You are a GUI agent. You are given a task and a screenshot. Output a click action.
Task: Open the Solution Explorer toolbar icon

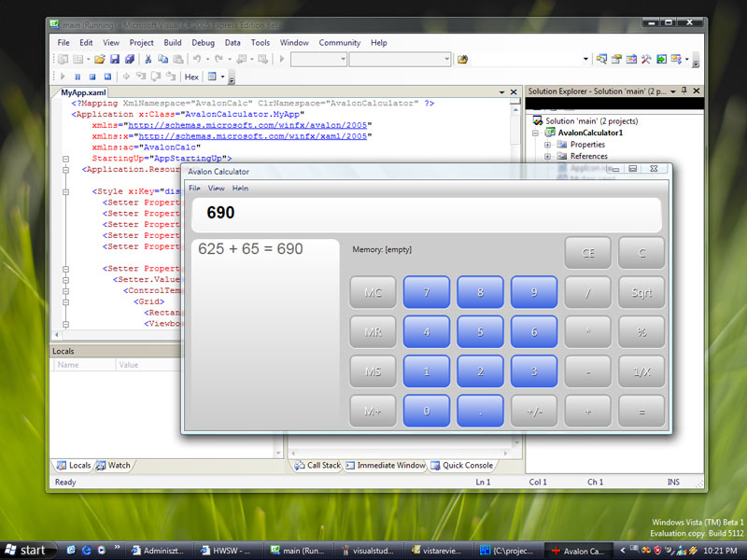(601, 59)
